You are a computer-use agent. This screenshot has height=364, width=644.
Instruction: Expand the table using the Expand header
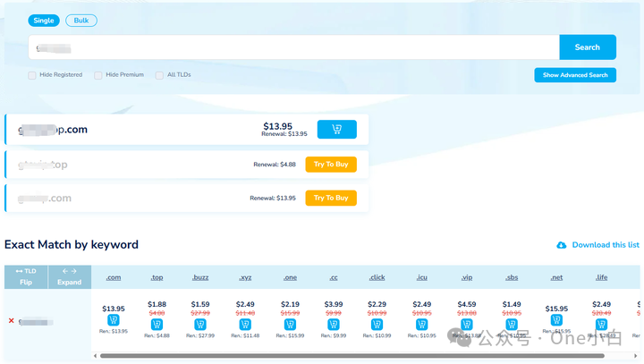pyautogui.click(x=69, y=276)
